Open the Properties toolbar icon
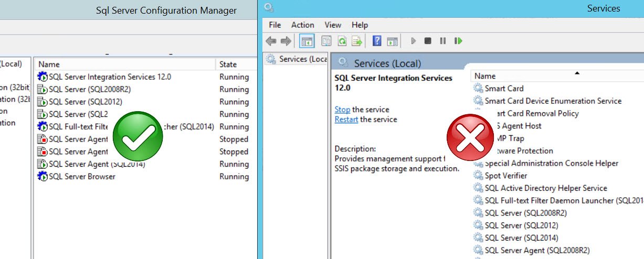Viewport: 644px width, 259px height. click(326, 41)
